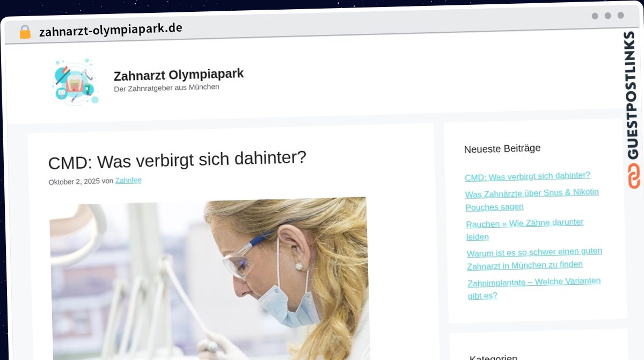644x360 pixels.
Task: Click the post date 'Oktober 2, 2025'
Action: pyautogui.click(x=74, y=182)
